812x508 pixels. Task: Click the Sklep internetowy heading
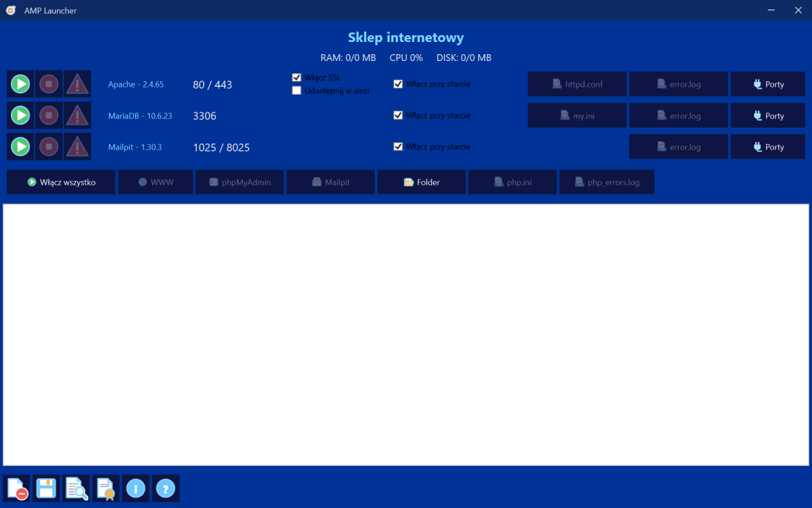(406, 37)
